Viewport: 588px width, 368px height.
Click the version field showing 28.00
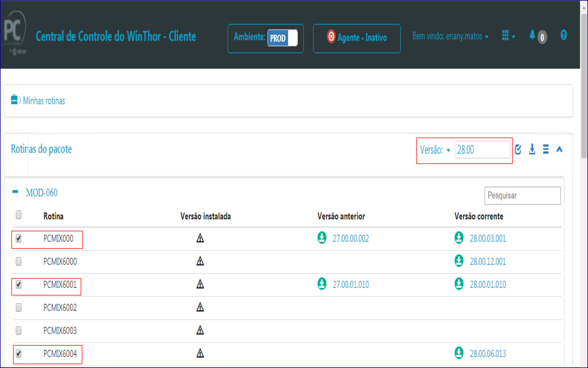pyautogui.click(x=482, y=150)
